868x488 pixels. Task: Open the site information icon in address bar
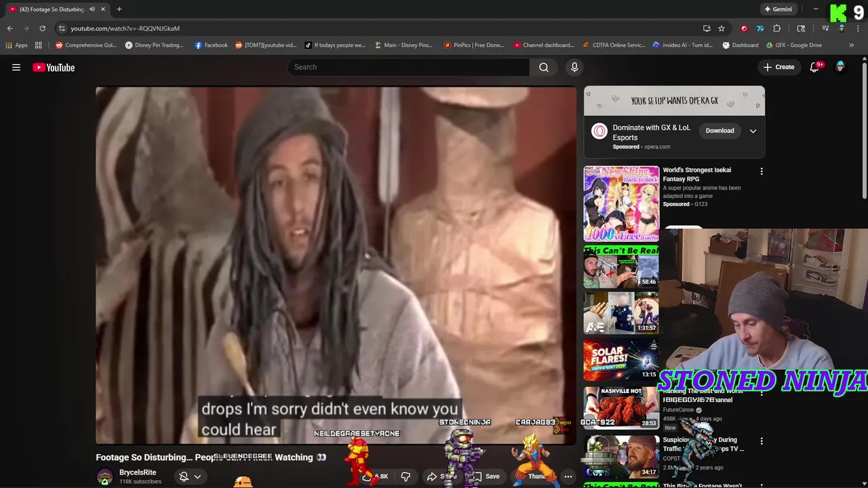point(62,28)
